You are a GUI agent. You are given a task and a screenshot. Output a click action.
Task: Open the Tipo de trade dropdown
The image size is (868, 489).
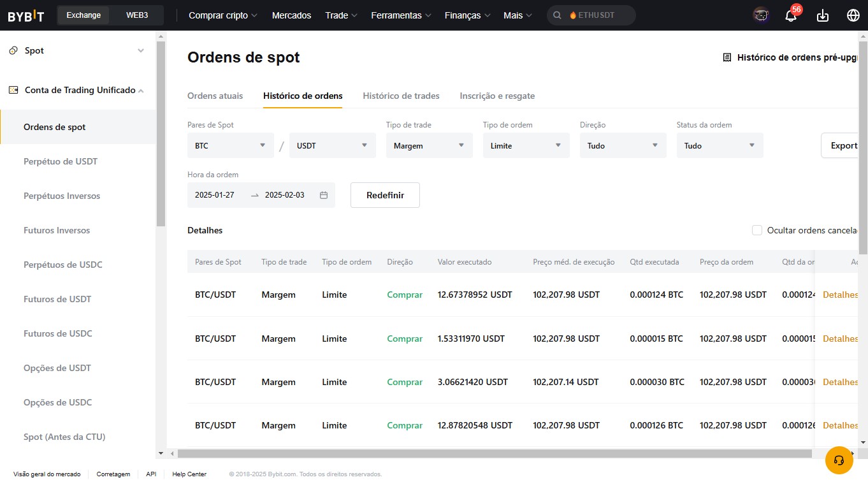428,145
